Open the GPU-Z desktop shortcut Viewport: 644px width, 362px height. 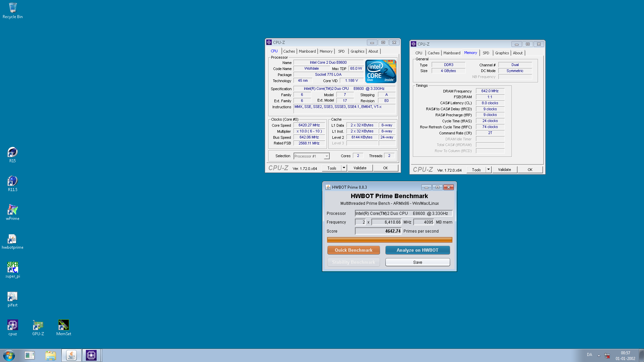click(38, 328)
